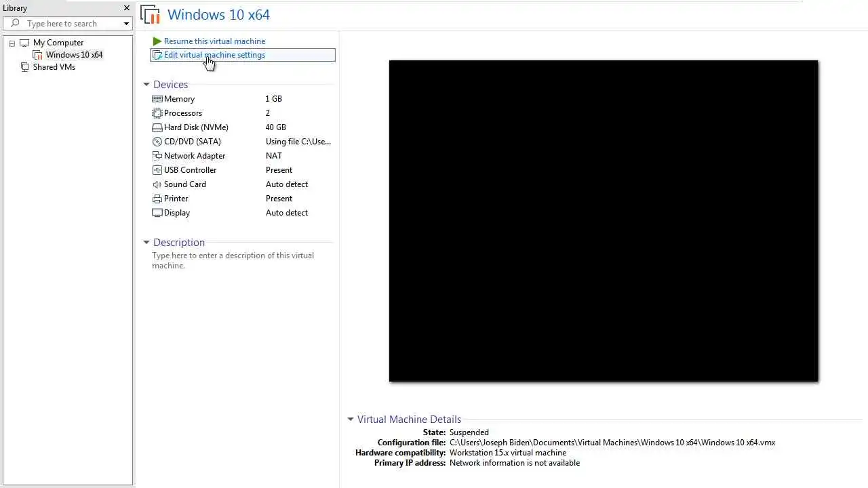Click the Processors icon
The height and width of the screenshot is (488, 868).
pos(157,113)
